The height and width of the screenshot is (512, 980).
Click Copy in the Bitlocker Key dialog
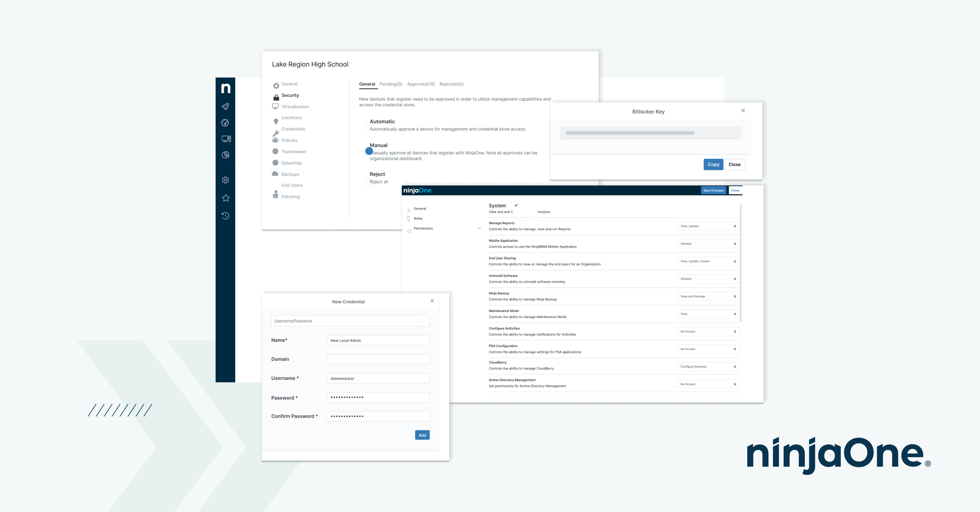click(x=713, y=165)
